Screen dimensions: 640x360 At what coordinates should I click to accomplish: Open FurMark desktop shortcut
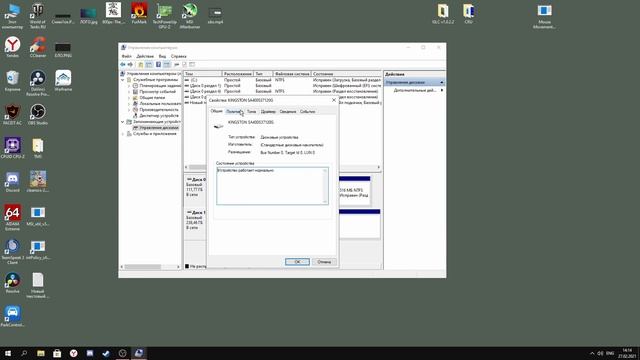[x=139, y=13]
